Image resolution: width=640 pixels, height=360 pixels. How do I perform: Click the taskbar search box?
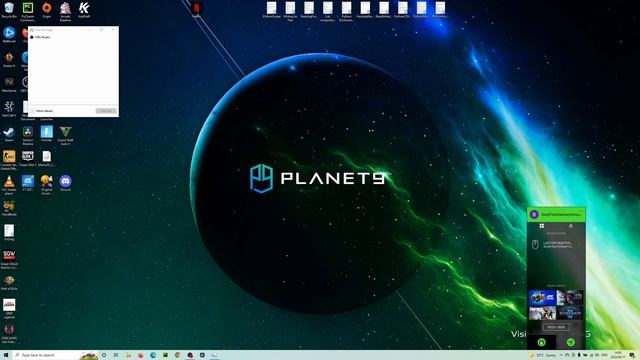tap(55, 355)
